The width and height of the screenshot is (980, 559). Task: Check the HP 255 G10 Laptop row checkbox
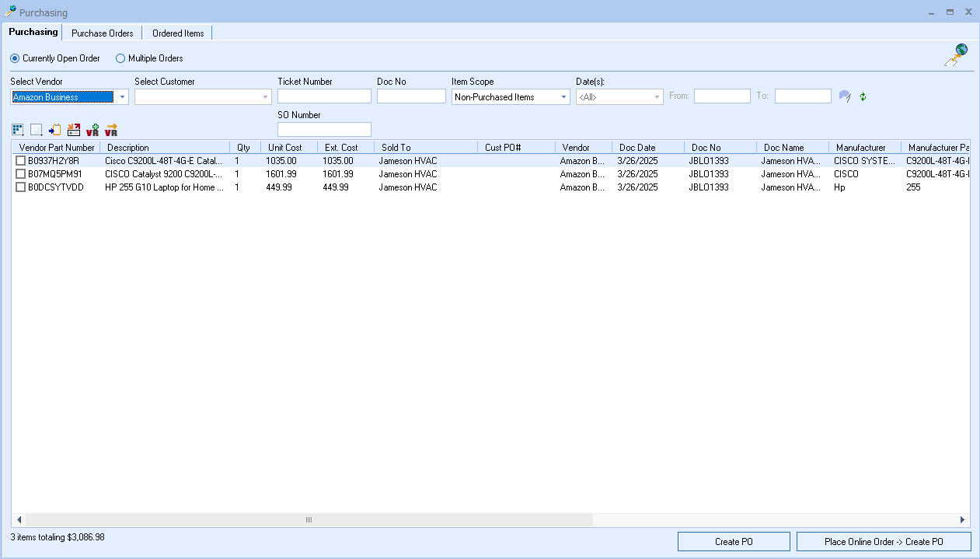(x=21, y=187)
